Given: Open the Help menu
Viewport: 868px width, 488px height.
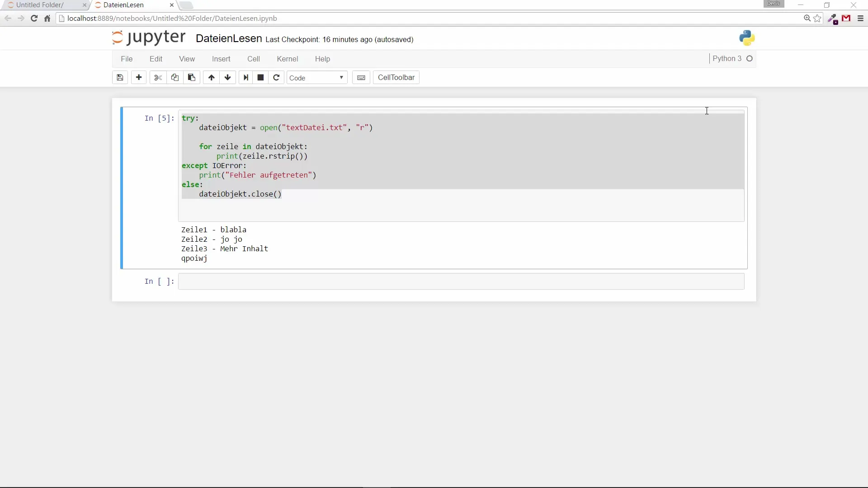Looking at the screenshot, I should (x=323, y=59).
